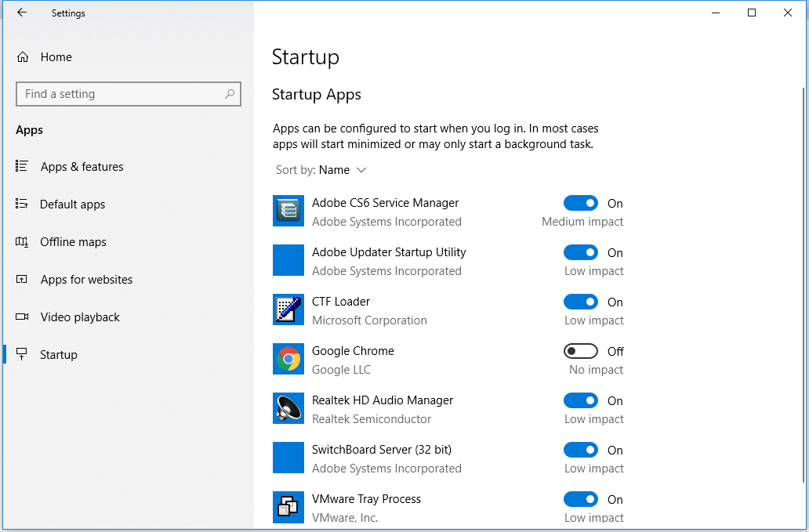Click the Adobe CS6 Service Manager icon
809x532 pixels.
(288, 211)
